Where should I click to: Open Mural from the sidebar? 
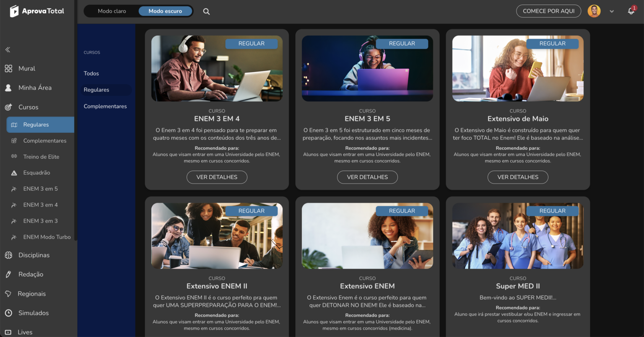26,68
